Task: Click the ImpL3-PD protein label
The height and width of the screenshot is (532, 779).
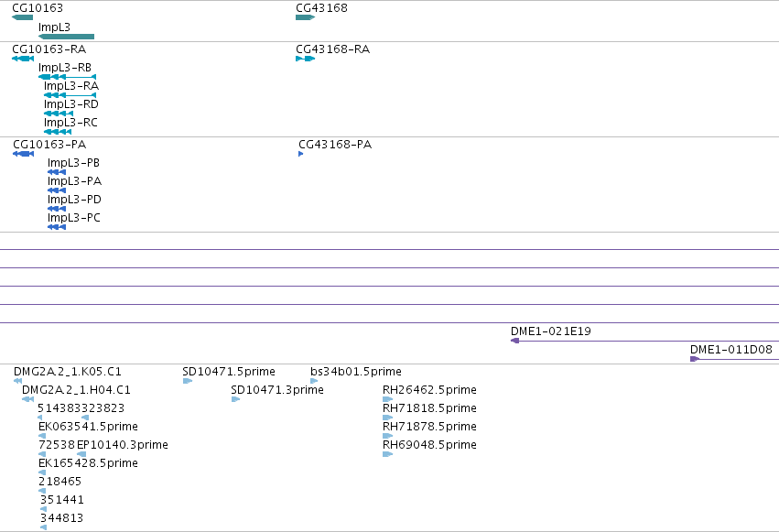Action: [74, 200]
